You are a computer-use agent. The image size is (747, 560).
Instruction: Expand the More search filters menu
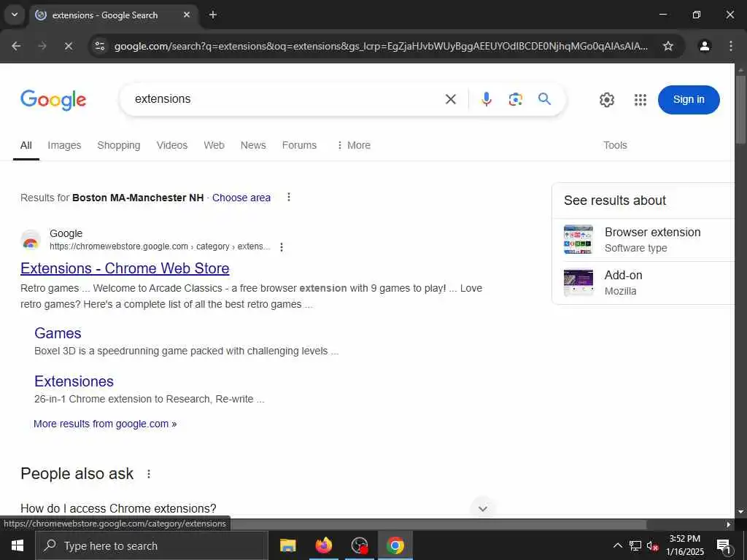tap(354, 145)
